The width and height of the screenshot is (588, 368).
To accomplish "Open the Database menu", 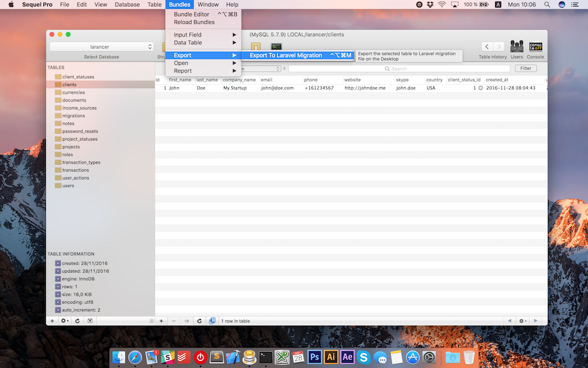I will pos(127,5).
